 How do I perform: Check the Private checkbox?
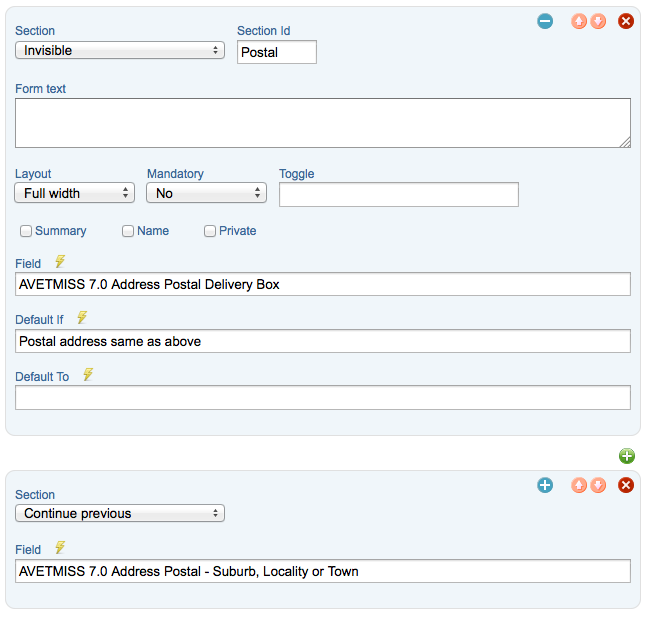(x=210, y=231)
